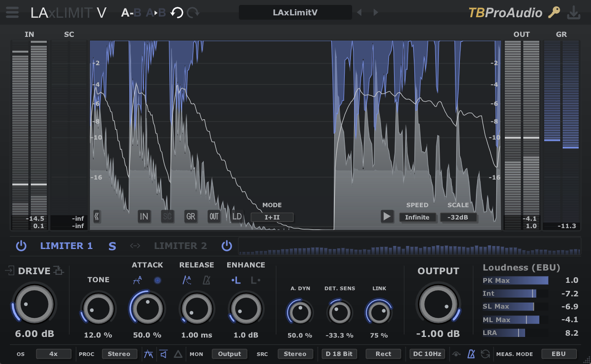591x364 pixels.
Task: Click the DRIVE knob
Action: (34, 304)
